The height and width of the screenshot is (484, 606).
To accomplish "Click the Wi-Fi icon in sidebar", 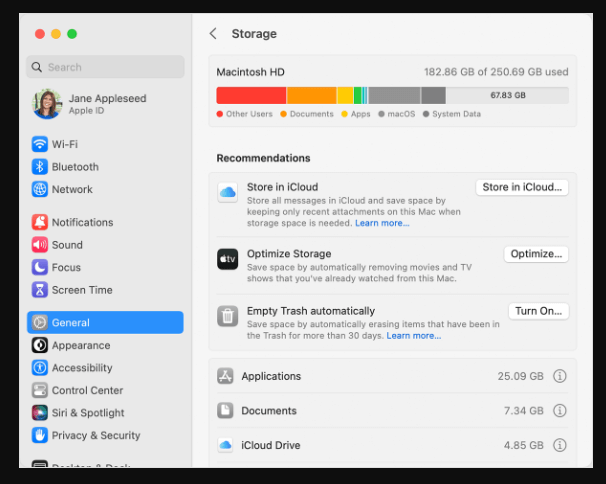I will [40, 144].
